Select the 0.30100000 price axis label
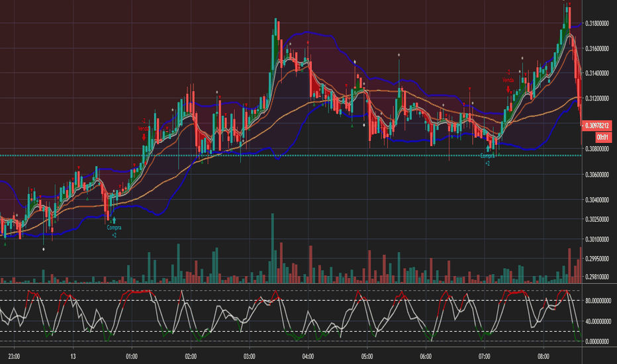Viewport: 617px width, 364px height. 597,239
